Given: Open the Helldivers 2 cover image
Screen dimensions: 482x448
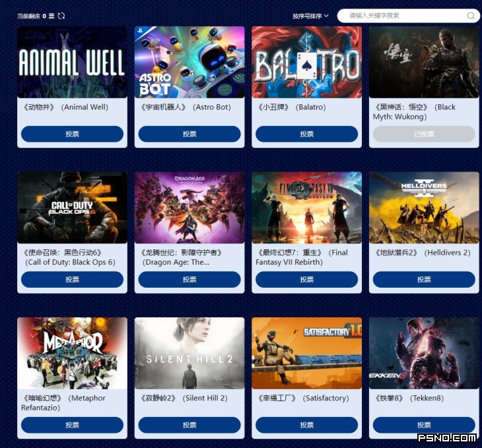Looking at the screenshot, I should (x=424, y=208).
